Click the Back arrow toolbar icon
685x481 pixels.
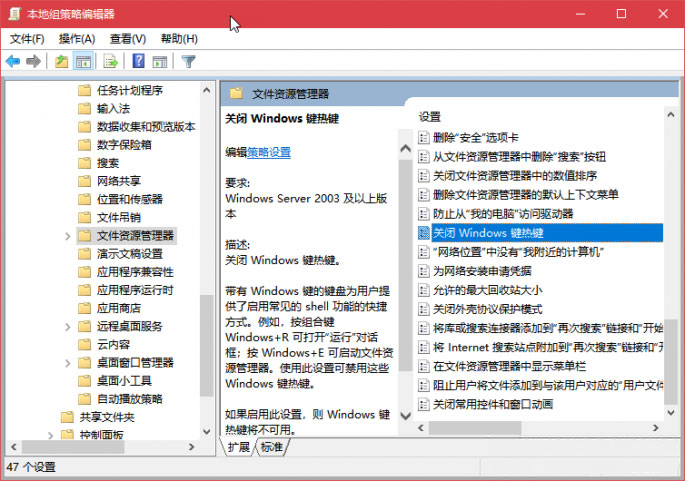(13, 62)
